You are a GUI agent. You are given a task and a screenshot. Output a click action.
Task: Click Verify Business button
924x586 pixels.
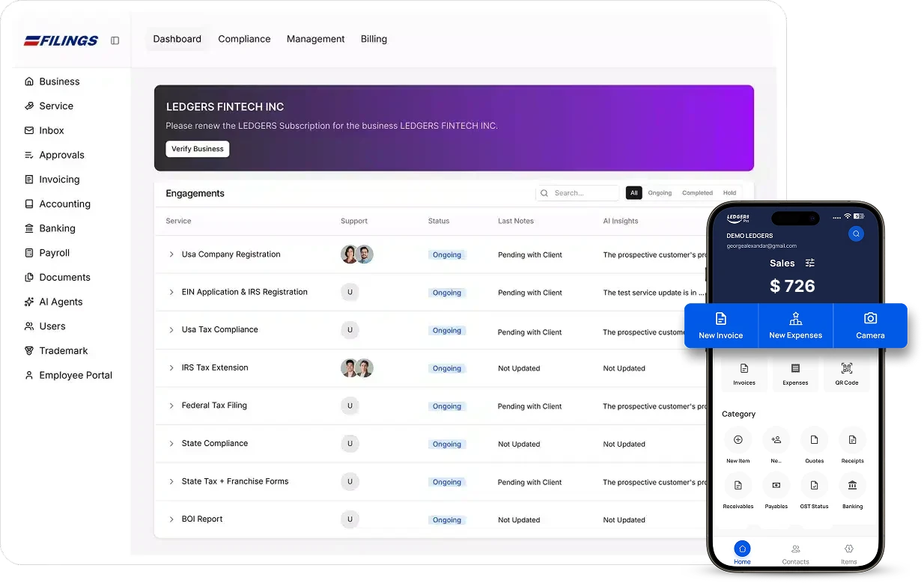click(x=198, y=149)
